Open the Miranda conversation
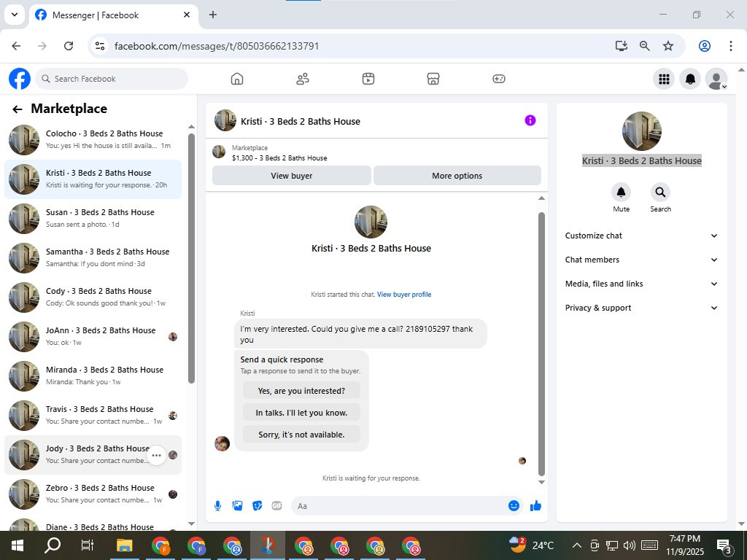The width and height of the screenshot is (747, 560). (93, 376)
